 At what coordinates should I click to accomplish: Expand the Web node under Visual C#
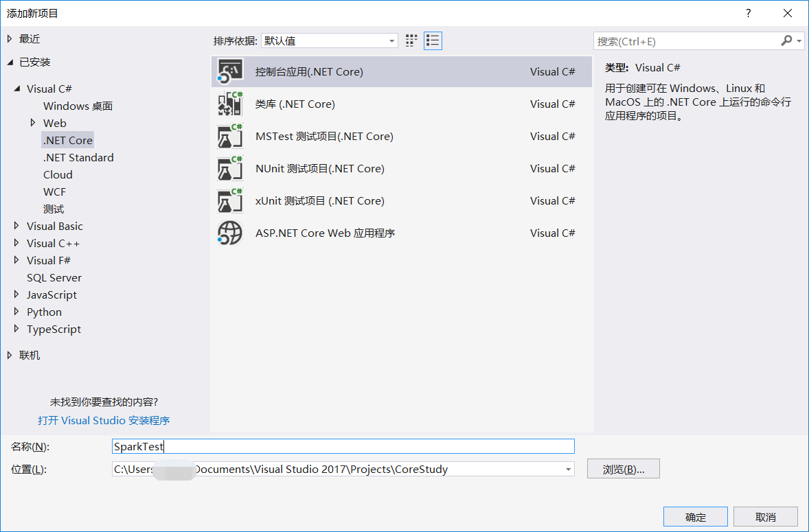click(x=33, y=123)
